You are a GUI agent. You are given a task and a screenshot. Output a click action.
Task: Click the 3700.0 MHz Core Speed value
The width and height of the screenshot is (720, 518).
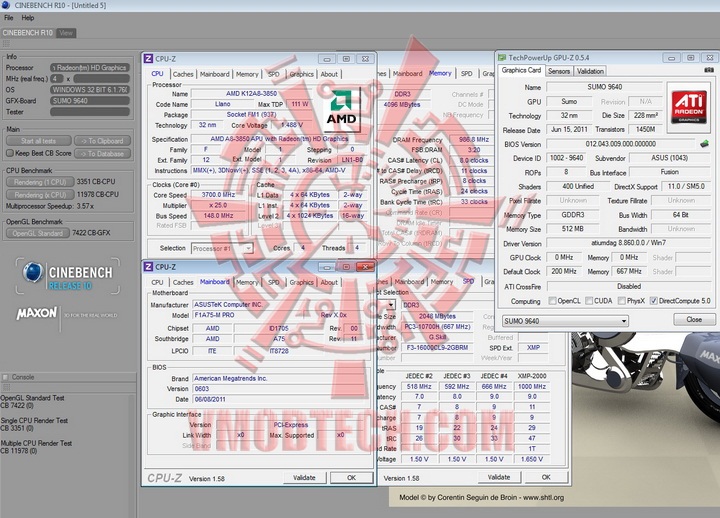tap(219, 195)
